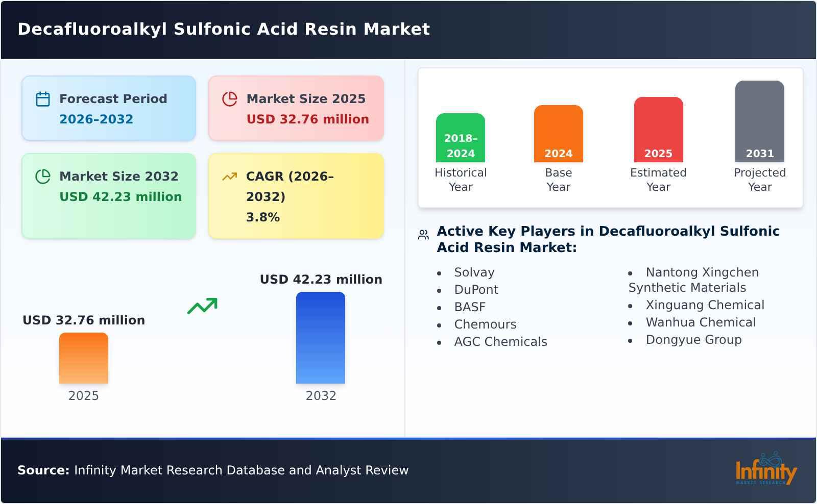The width and height of the screenshot is (817, 504).
Task: Expand the CAGR 2026–2032 card
Action: (x=295, y=195)
